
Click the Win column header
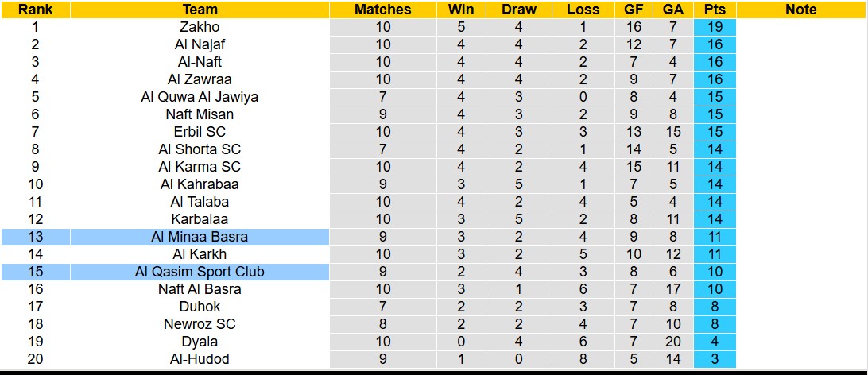point(461,10)
